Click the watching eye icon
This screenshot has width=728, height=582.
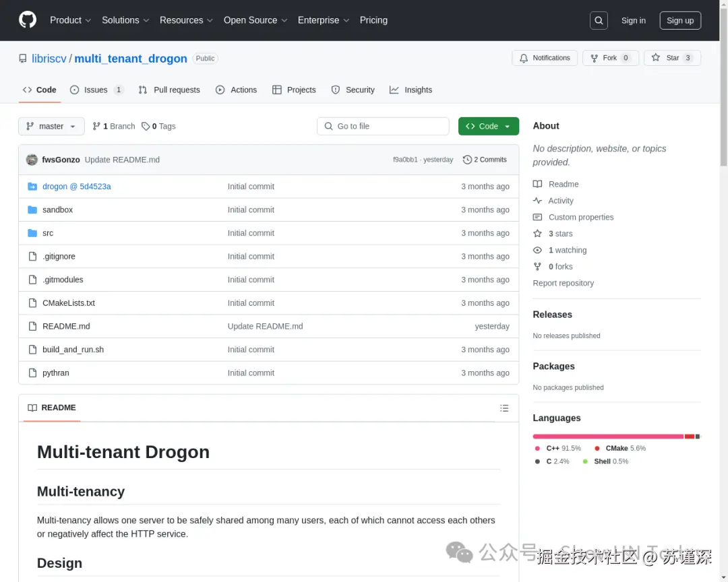tap(537, 250)
